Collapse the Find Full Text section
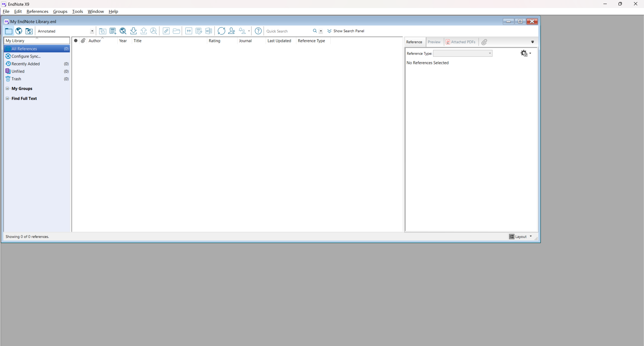The height and width of the screenshot is (346, 644). (x=7, y=98)
